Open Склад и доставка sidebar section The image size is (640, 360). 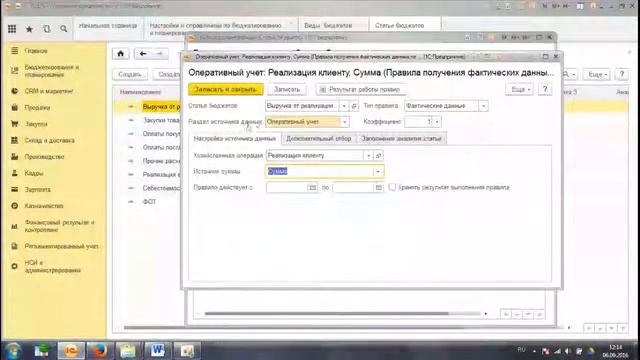click(49, 140)
